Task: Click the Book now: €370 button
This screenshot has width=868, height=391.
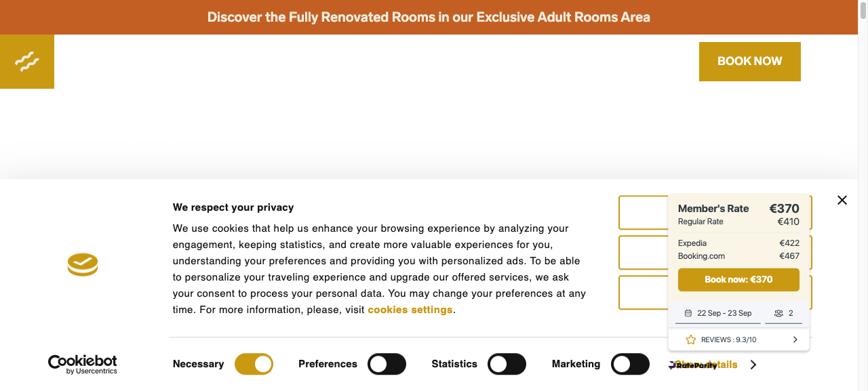Action: (738, 279)
